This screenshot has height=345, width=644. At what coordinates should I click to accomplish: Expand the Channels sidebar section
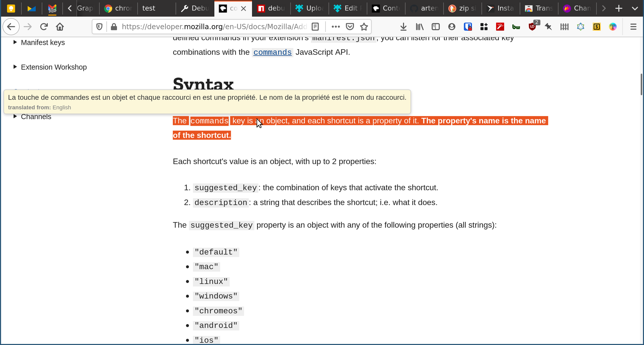[x=15, y=116]
